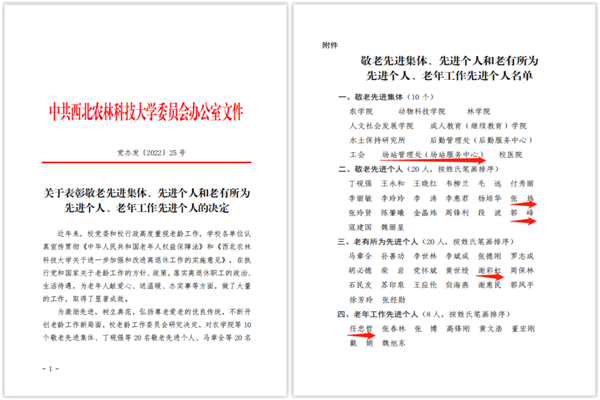Select the name 马章全
Screen dimensions: 600x400
point(360,256)
